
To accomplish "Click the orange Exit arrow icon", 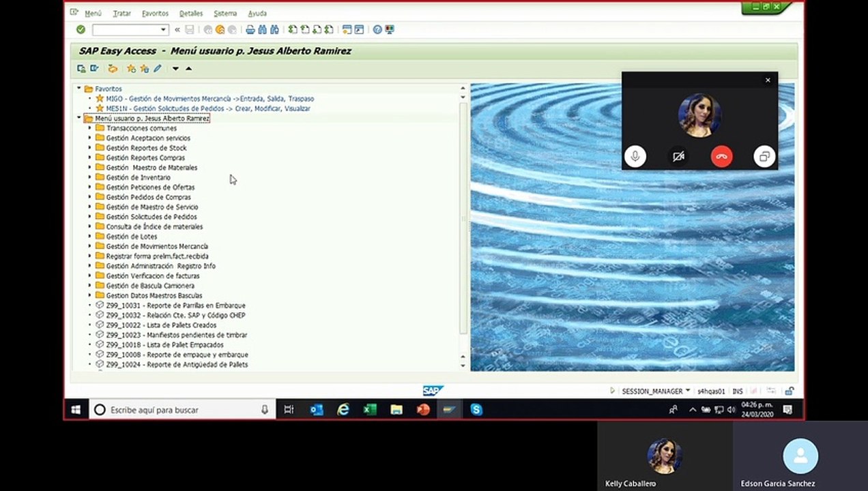I will click(220, 29).
